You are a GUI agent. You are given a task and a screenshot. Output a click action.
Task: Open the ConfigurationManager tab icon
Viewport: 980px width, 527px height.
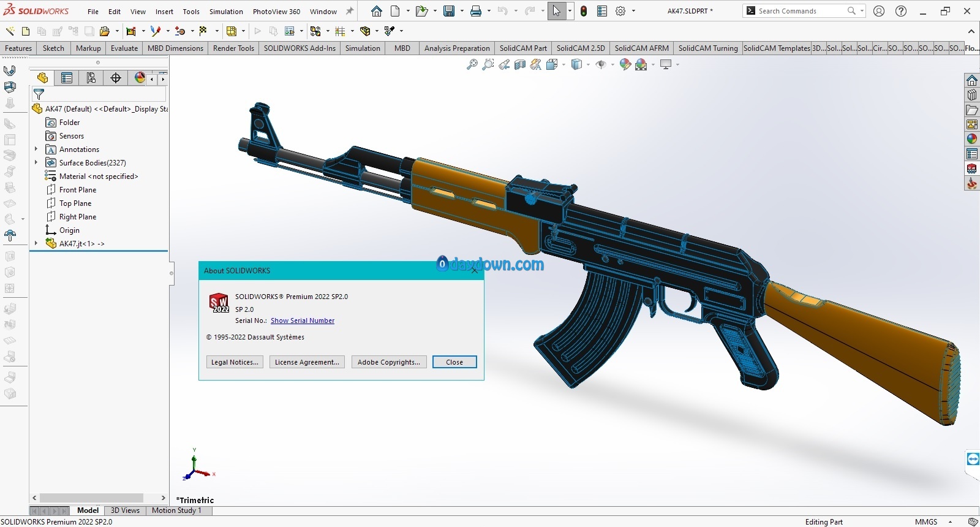(91, 78)
